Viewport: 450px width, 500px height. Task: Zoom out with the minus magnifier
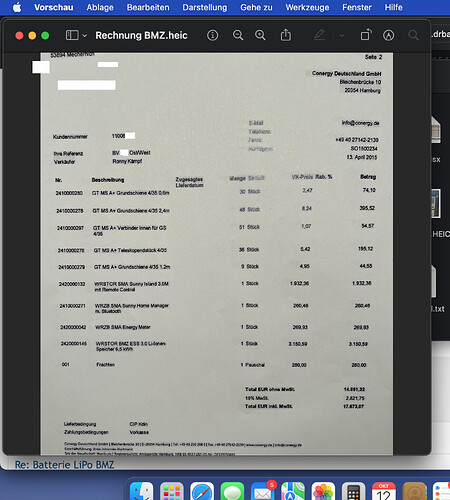coord(238,35)
